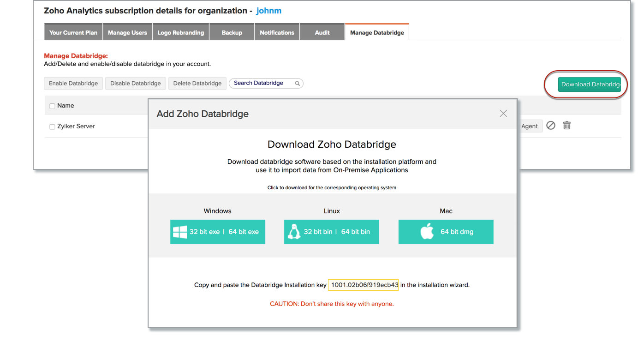Click the Delete Databridge button
644x342 pixels.
pos(197,84)
